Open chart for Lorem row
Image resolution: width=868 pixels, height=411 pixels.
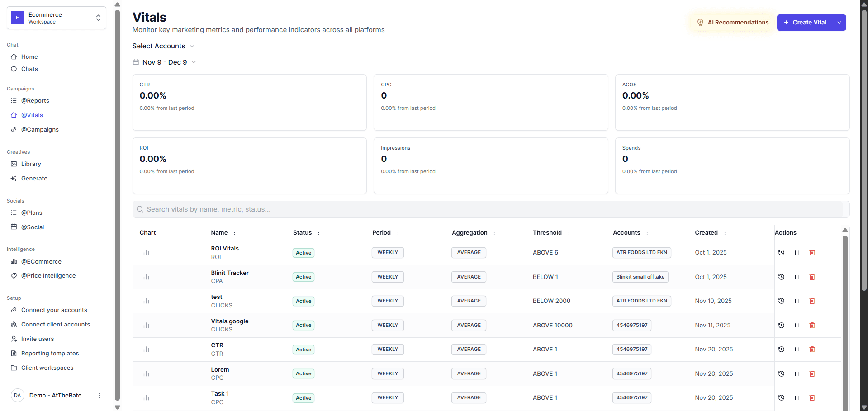coord(146,374)
